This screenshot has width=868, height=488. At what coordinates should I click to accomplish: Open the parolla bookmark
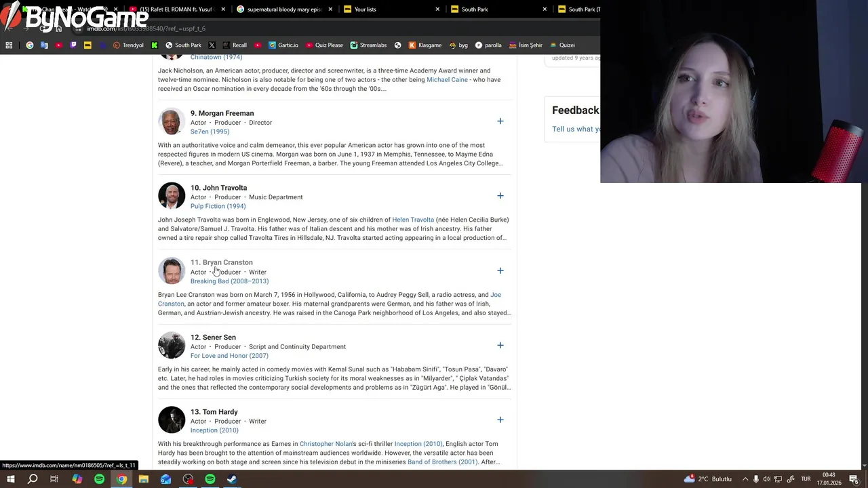point(488,45)
